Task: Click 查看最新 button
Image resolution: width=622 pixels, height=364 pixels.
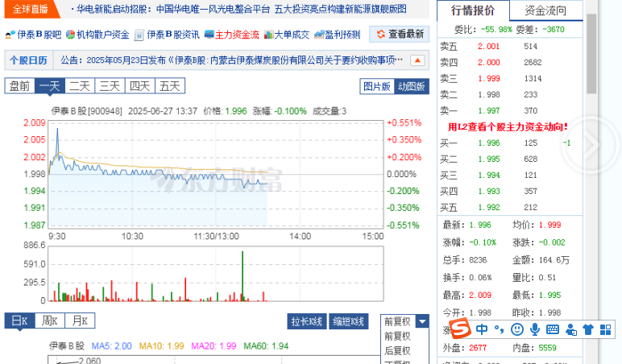Action: [x=399, y=34]
